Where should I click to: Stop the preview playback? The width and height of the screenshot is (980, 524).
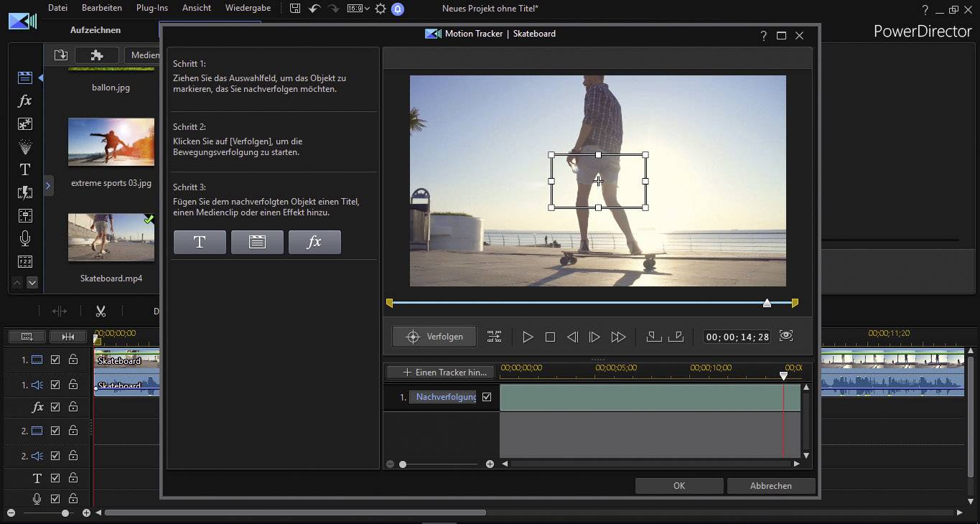pos(550,337)
